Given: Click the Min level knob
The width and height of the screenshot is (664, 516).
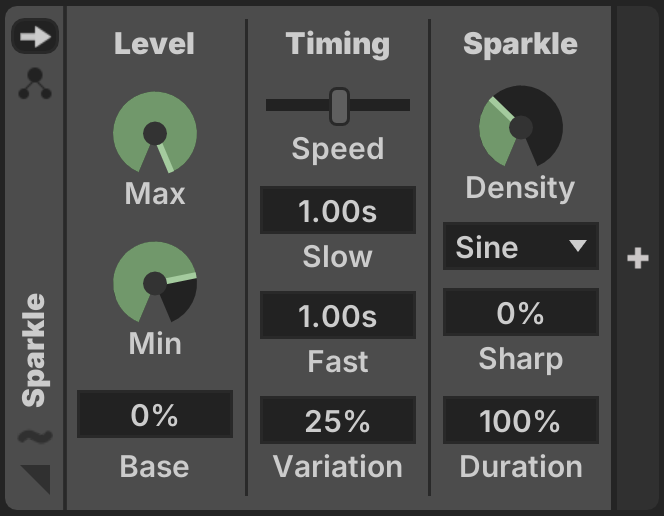Looking at the screenshot, I should pos(155,282).
